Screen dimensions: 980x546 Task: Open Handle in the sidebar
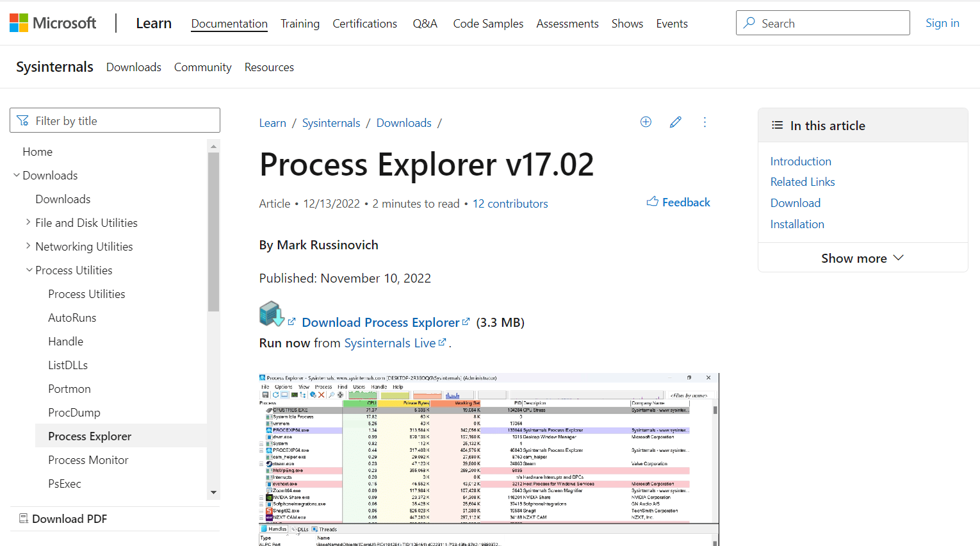(x=66, y=342)
